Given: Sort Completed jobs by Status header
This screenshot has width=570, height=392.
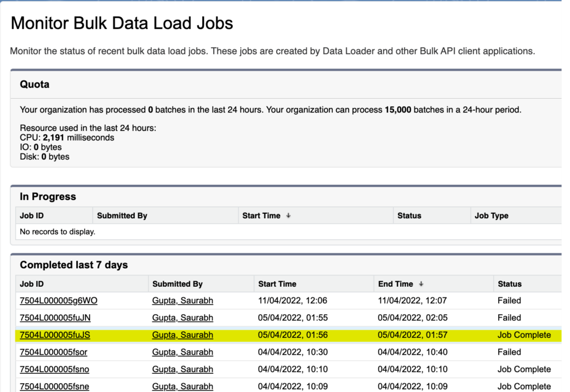Looking at the screenshot, I should pos(509,284).
